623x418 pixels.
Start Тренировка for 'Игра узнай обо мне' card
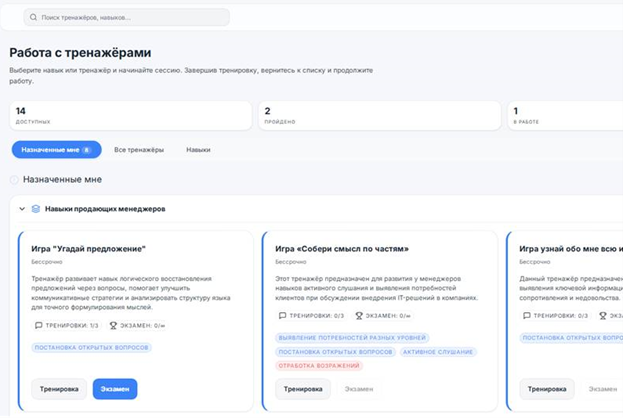pos(547,389)
